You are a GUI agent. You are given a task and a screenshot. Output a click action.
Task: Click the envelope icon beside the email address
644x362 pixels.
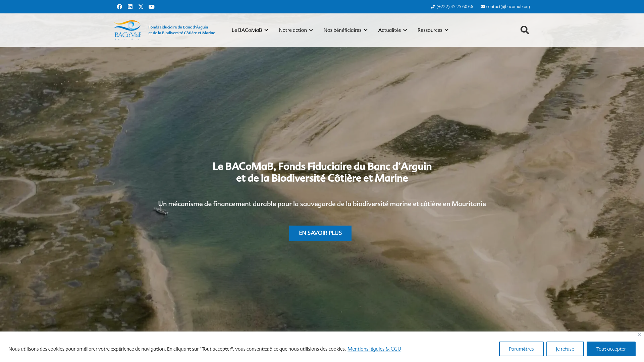tap(483, 7)
